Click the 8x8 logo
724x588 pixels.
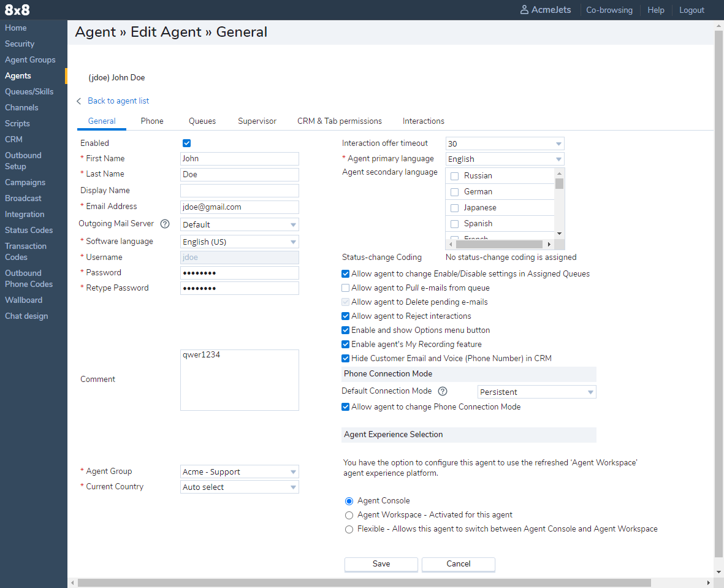pos(17,10)
